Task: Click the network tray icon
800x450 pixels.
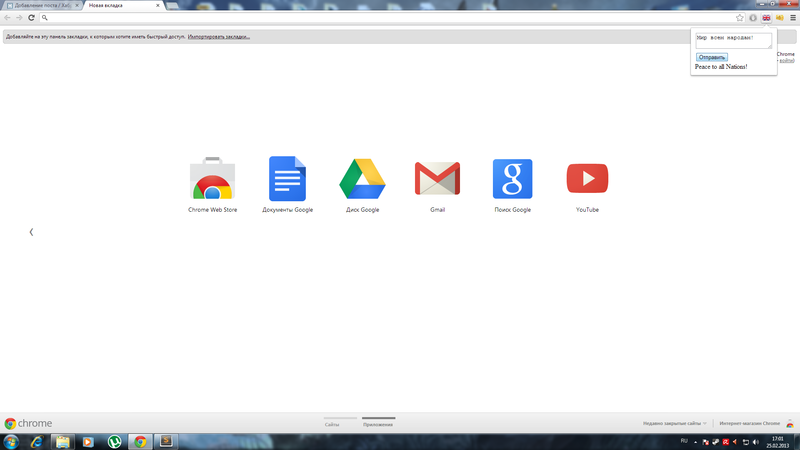Action: (x=745, y=442)
